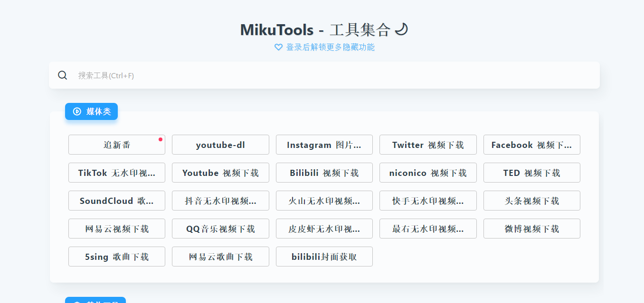Open the youtube-dl tool

[x=220, y=145]
